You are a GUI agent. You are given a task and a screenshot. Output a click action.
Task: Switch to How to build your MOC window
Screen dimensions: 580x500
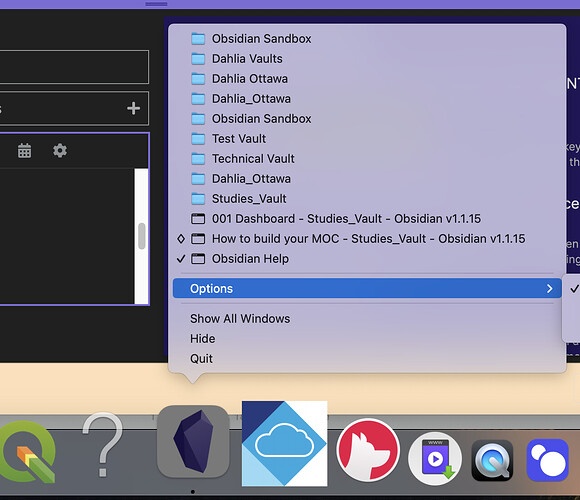[x=367, y=239]
